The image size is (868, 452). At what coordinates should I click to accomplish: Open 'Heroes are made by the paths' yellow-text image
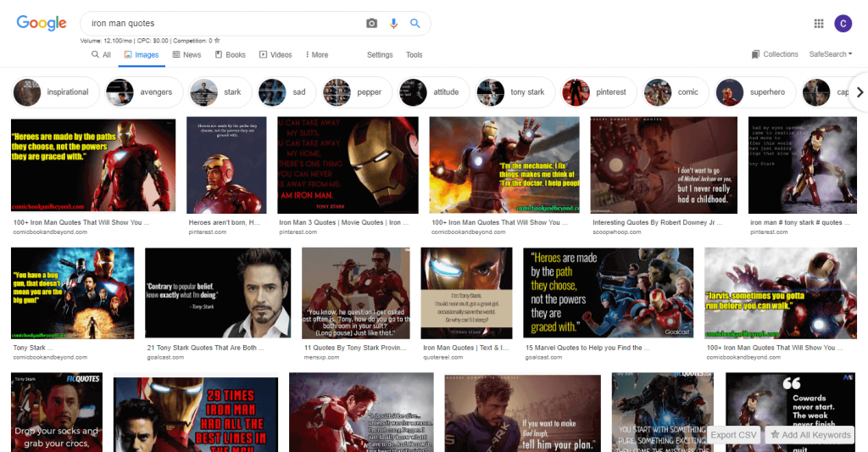(x=93, y=165)
